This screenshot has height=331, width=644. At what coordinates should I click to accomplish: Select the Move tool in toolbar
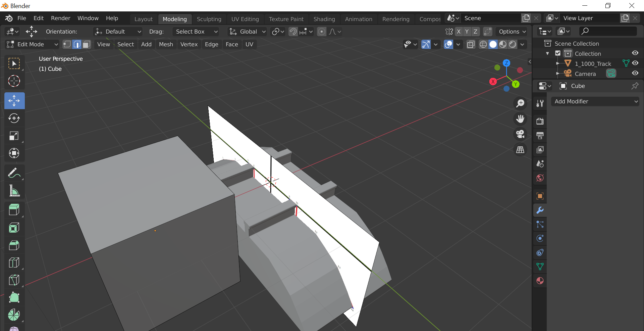(14, 101)
